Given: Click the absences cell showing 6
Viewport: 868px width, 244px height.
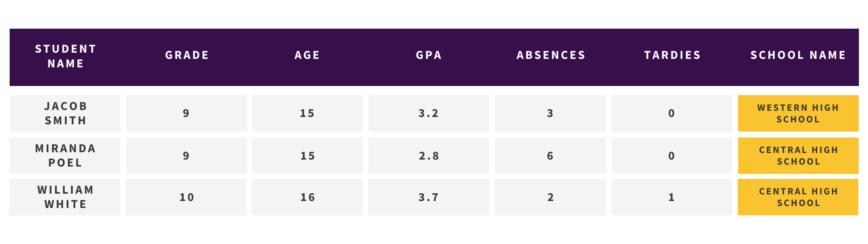Looking at the screenshot, I should (x=550, y=156).
